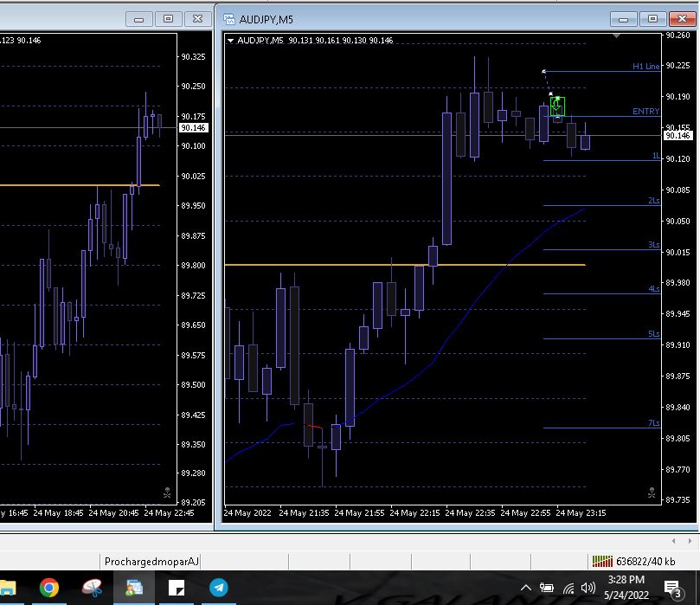
Task: Switch to the MetaTrader taskbar app
Action: [x=134, y=587]
